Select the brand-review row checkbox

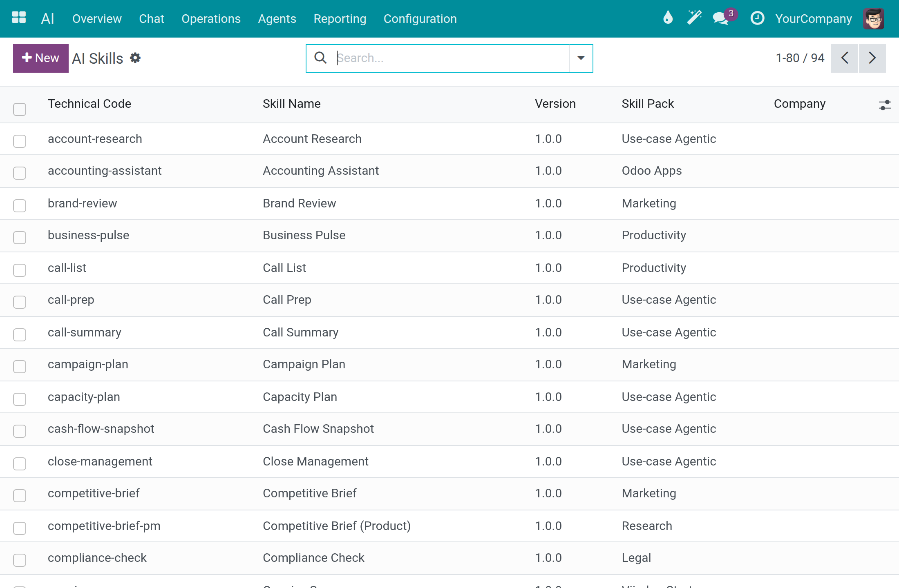coord(20,205)
